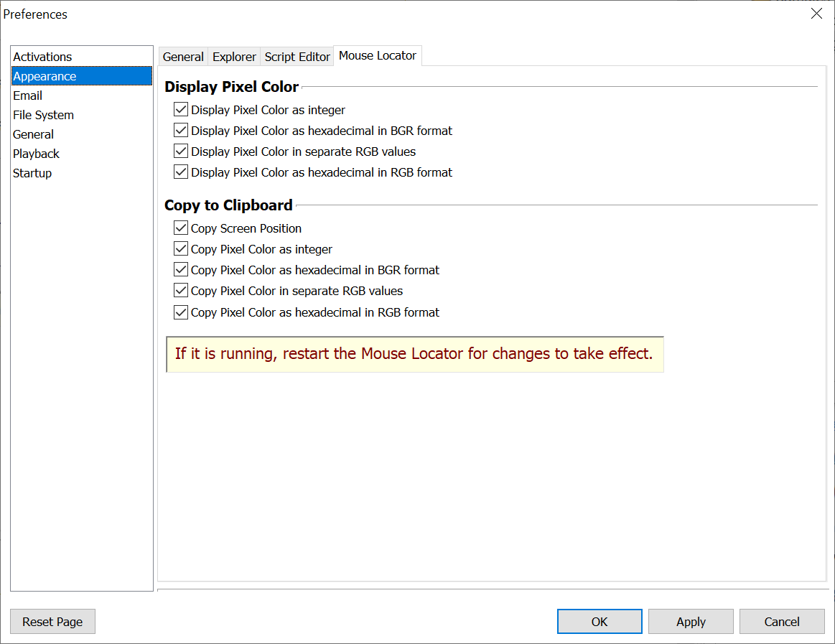The image size is (835, 644).
Task: Toggle Display Pixel Color as integer checkbox
Action: (181, 110)
